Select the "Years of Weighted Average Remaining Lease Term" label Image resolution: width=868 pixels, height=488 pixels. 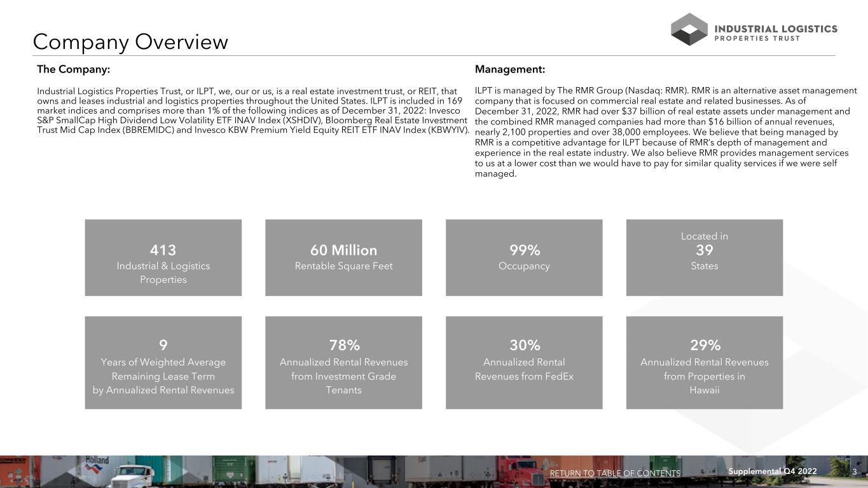coord(163,369)
